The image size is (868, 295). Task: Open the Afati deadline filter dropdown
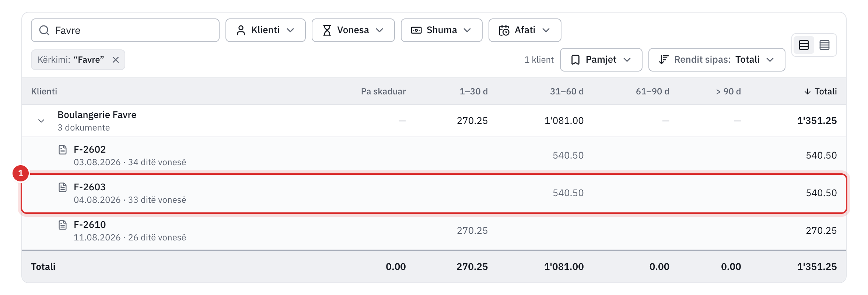point(525,30)
